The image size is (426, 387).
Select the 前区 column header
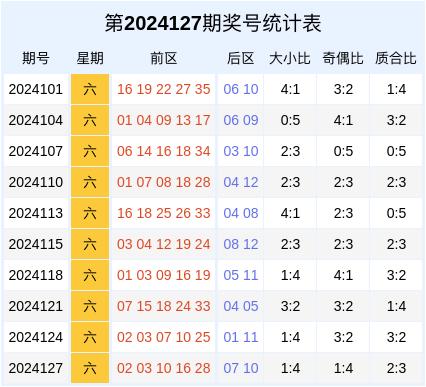163,58
